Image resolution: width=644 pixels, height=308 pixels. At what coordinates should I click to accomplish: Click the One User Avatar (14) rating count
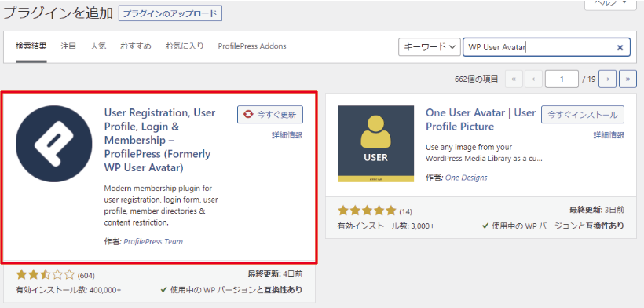pos(405,211)
